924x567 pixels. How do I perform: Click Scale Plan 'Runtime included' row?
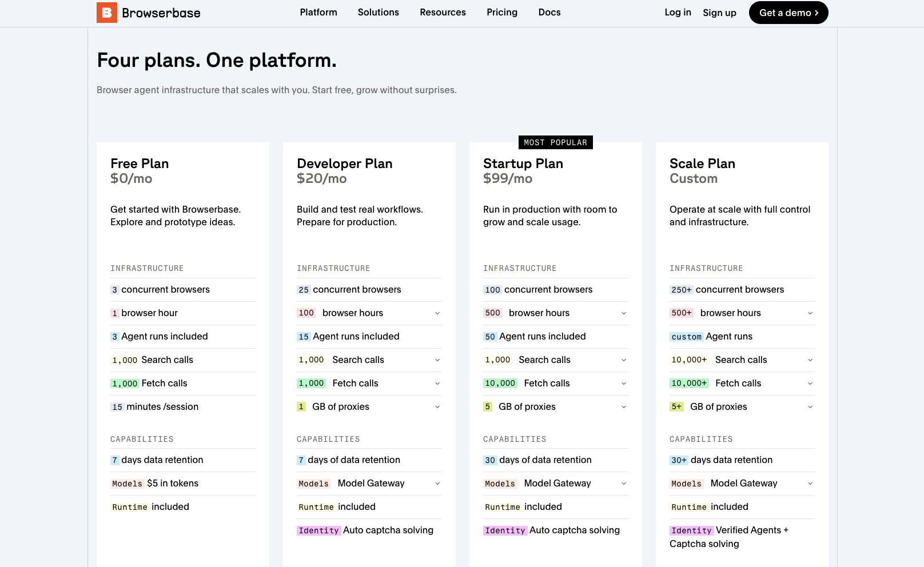[x=742, y=507]
